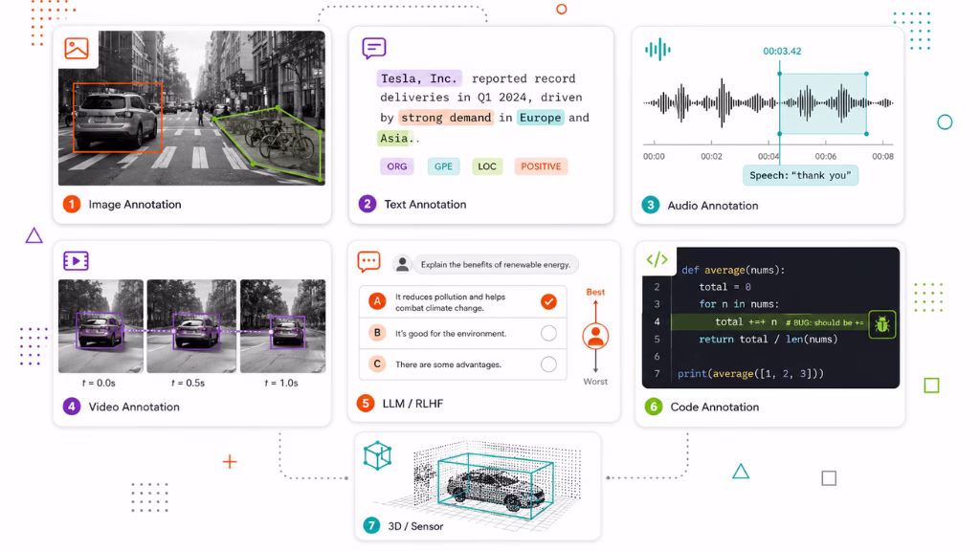
Task: Click the '3D / Sensor' title
Action: click(x=415, y=526)
